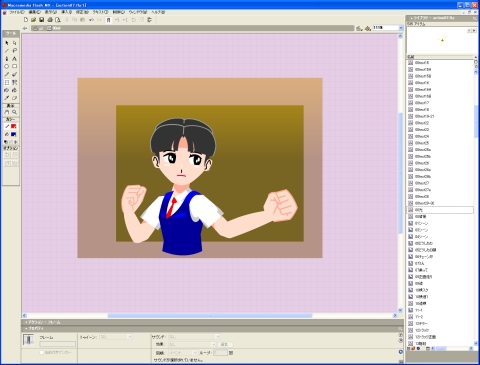The height and width of the screenshot is (365, 480).
Task: Select the Line tool
Action: pyautogui.click(x=7, y=51)
